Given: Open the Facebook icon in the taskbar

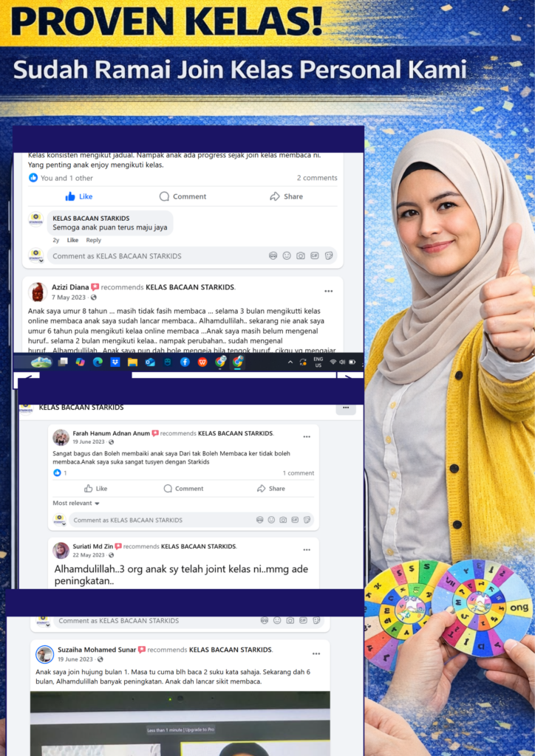Looking at the screenshot, I should point(185,362).
